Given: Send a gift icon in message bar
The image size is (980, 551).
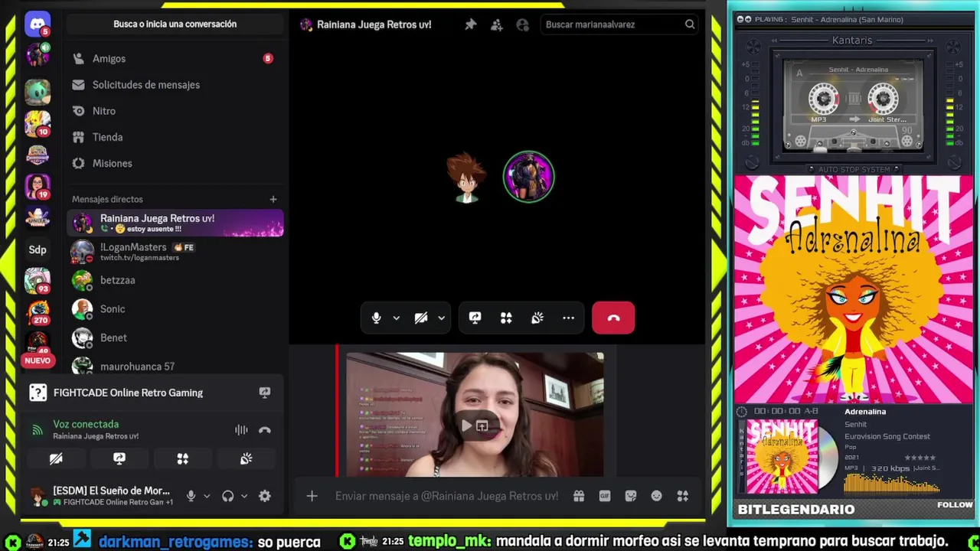Looking at the screenshot, I should tap(579, 496).
